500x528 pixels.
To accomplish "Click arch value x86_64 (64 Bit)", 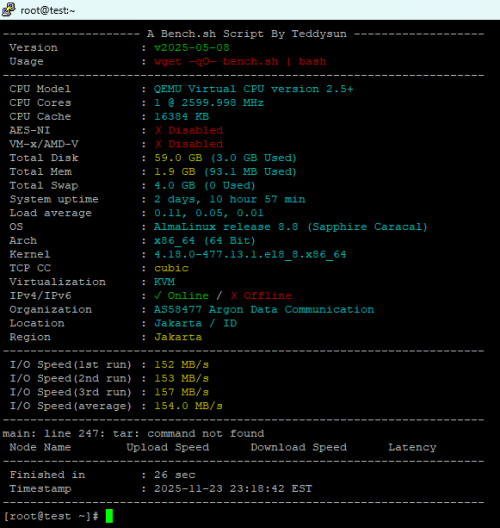I will (205, 241).
